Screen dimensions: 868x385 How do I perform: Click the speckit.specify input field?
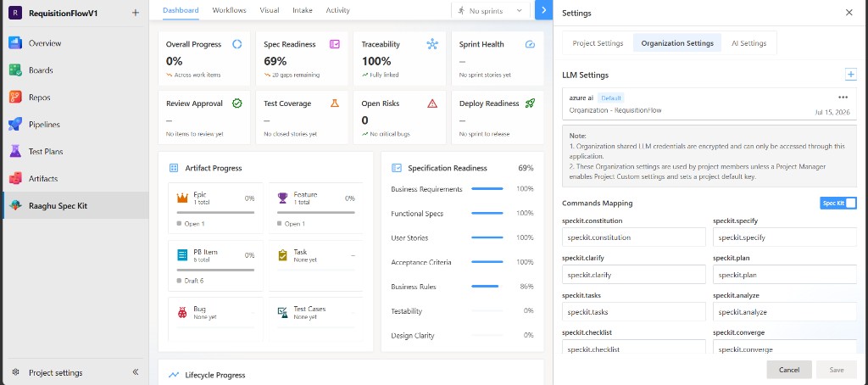[785, 237]
